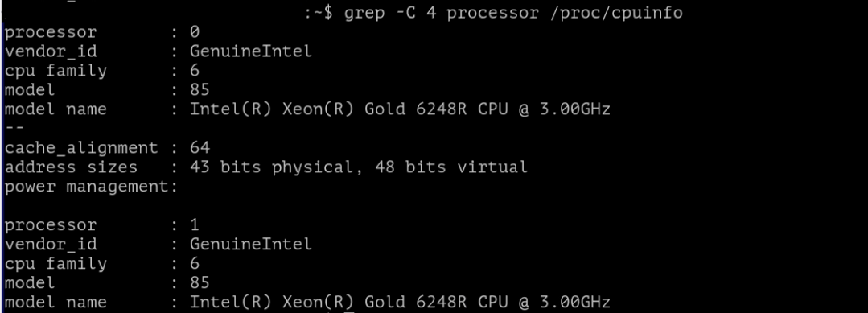The height and width of the screenshot is (313, 868).
Task: Click the 'power management:' line
Action: [92, 187]
